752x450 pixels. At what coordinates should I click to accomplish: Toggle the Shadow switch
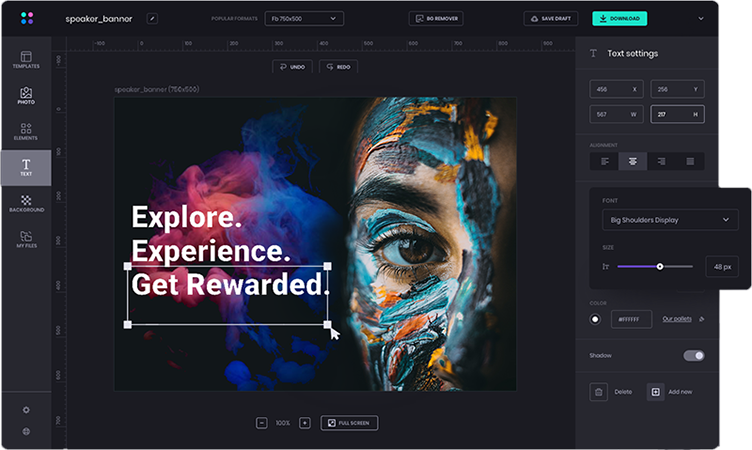coord(693,355)
